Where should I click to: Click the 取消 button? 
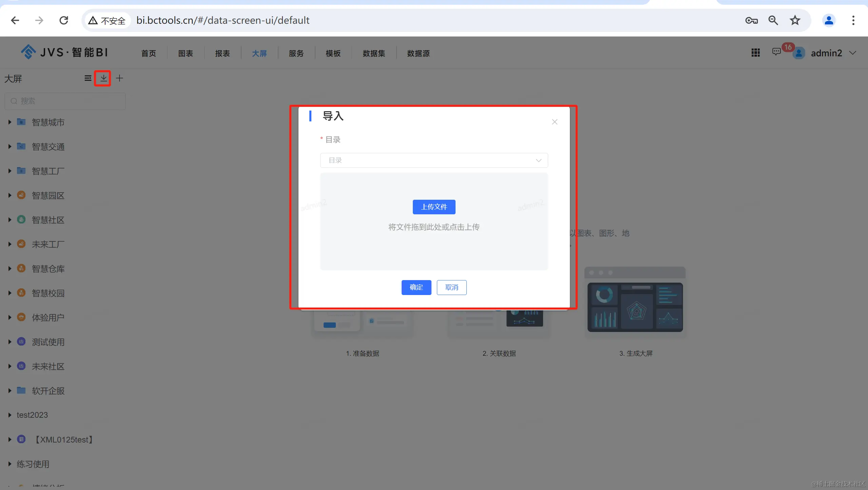tap(451, 287)
